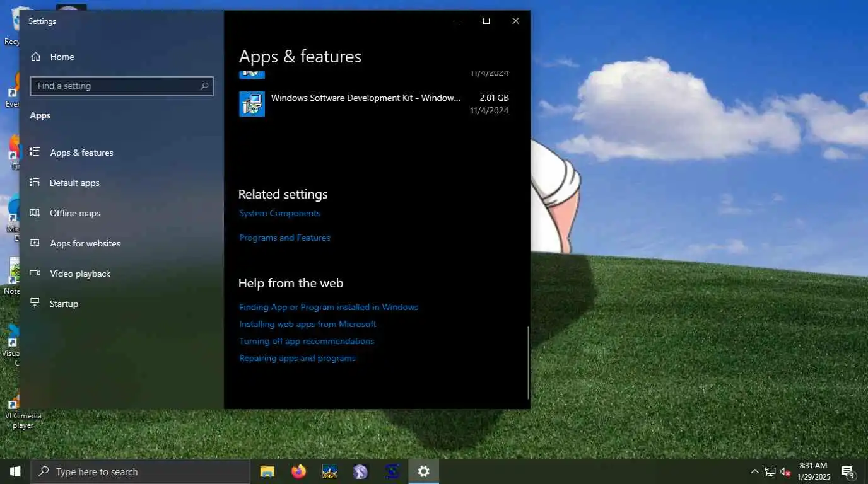Select Offline maps in the sidebar
Screen dimensions: 868x484
pos(122,213)
